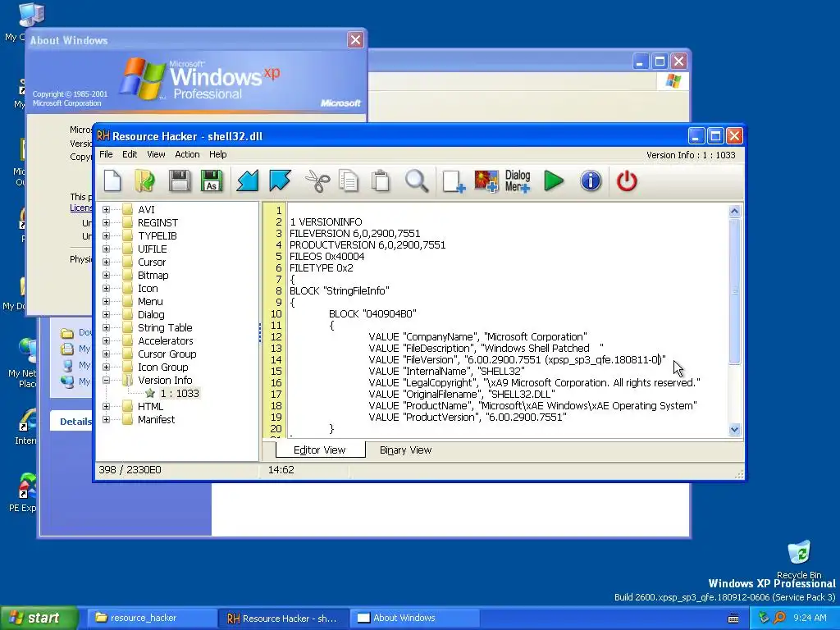Cut with the scissors icon

pyautogui.click(x=317, y=180)
